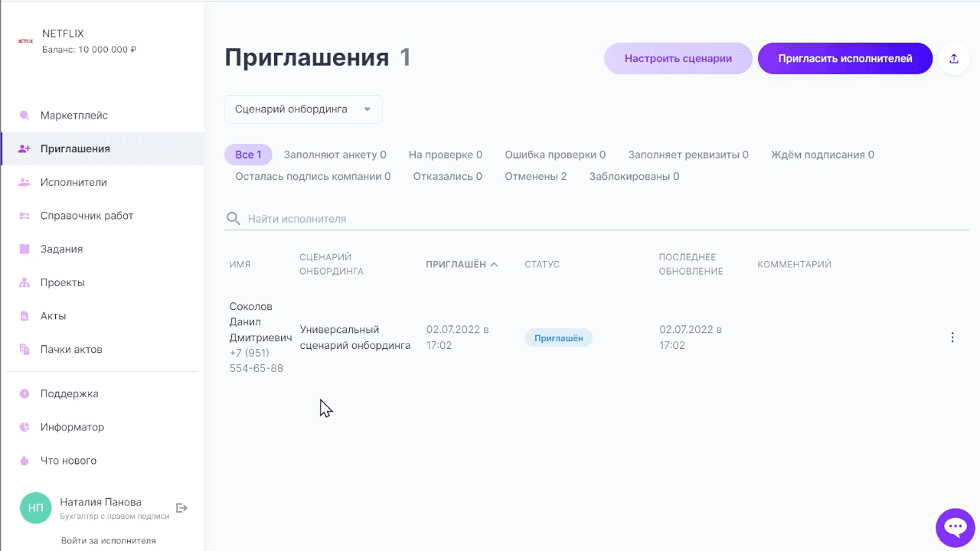This screenshot has height=551, width=980.
Task: Select the Заполняют анкету 0 filter
Action: [335, 155]
